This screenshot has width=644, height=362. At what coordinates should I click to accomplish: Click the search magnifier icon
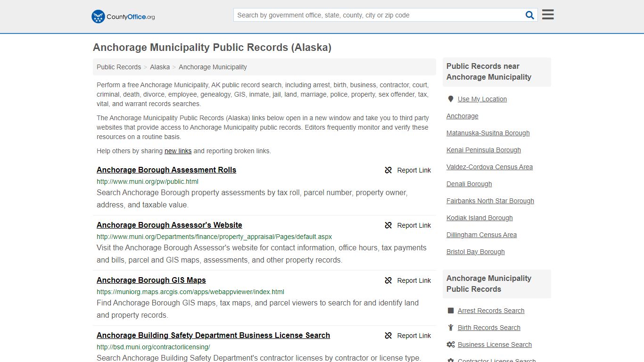point(530,15)
